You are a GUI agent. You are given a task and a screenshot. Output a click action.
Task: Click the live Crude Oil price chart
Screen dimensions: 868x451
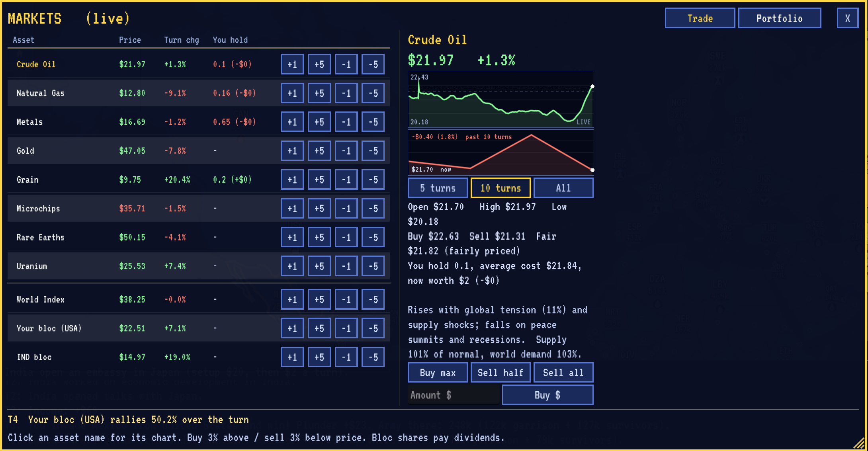(x=500, y=100)
